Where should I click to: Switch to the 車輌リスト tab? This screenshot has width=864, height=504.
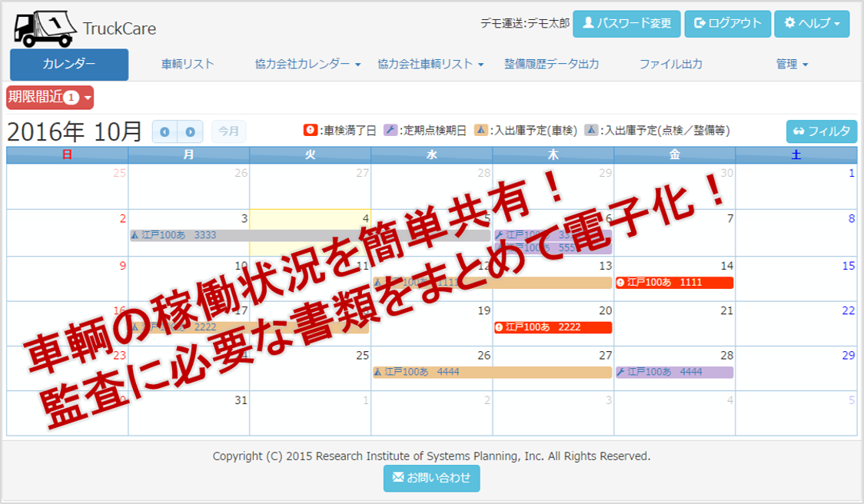click(x=188, y=65)
